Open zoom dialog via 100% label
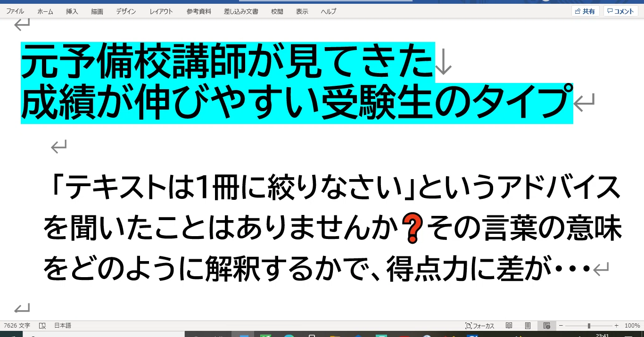 coord(632,326)
